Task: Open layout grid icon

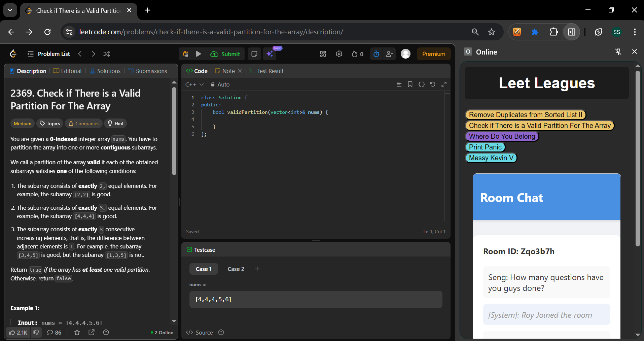Action: pyautogui.click(x=323, y=54)
